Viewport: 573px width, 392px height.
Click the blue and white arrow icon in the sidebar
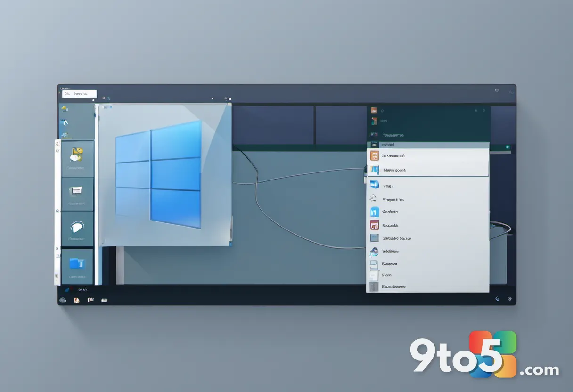[65, 123]
